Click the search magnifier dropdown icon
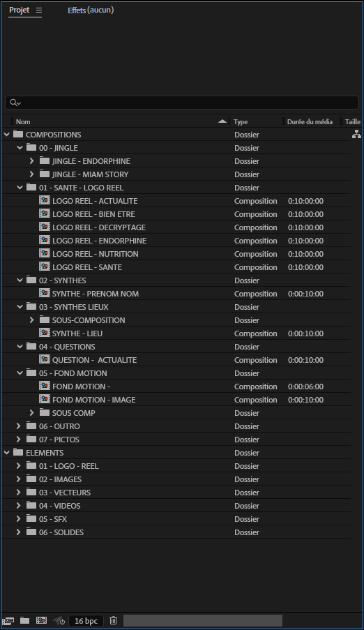This screenshot has width=364, height=630. click(15, 103)
